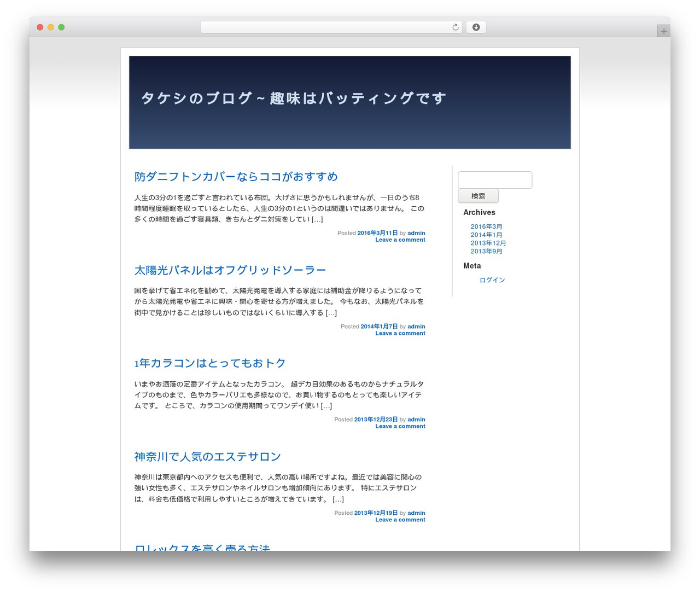Leave a comment on 防ダニフトンカバー post
Image resolution: width=700 pixels, height=593 pixels.
pos(400,240)
